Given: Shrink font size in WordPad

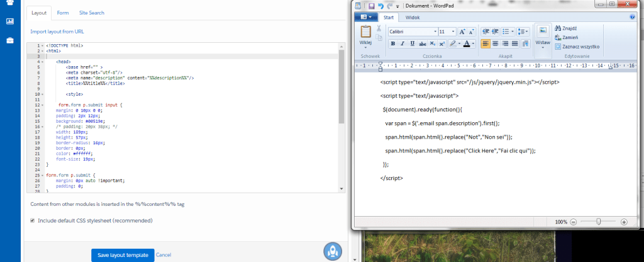Looking at the screenshot, I should click(x=471, y=31).
